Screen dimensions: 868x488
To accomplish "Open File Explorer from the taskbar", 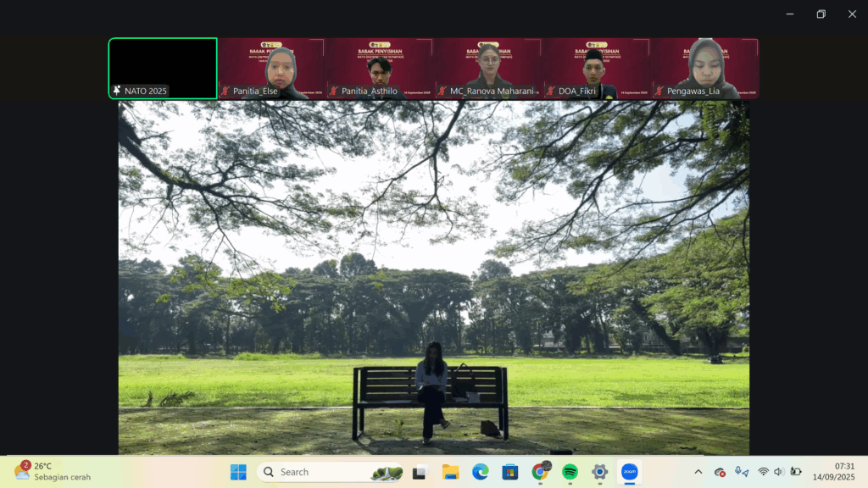I will pos(450,472).
